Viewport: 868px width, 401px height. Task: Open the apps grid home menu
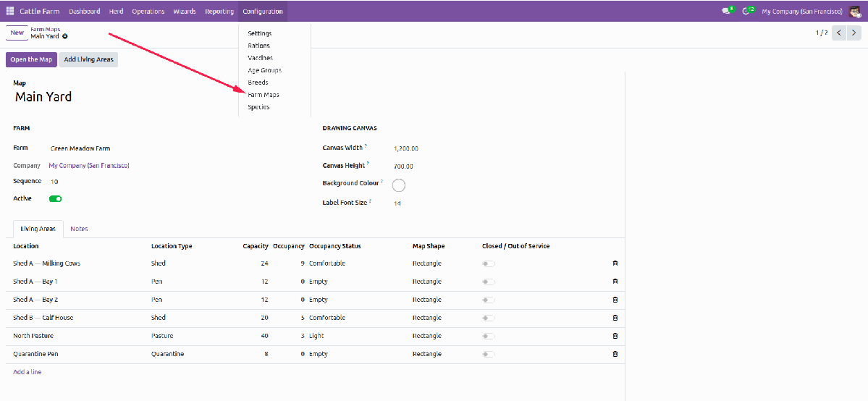coord(10,11)
